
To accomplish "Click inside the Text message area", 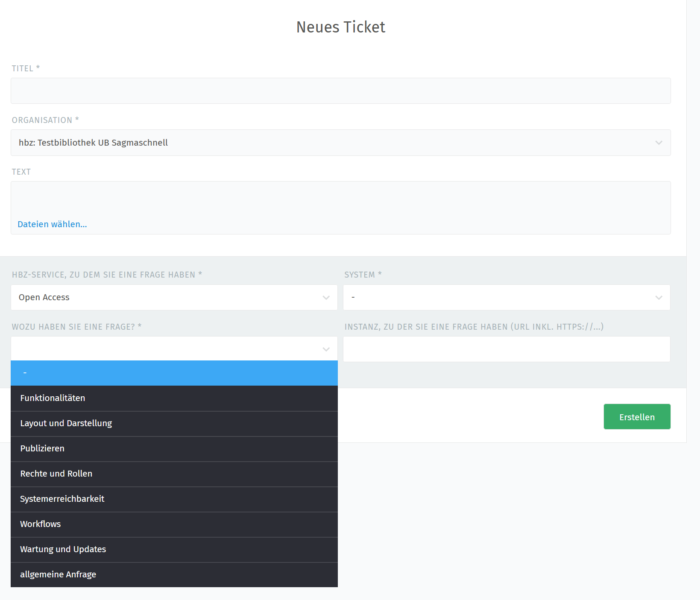I will 340,199.
